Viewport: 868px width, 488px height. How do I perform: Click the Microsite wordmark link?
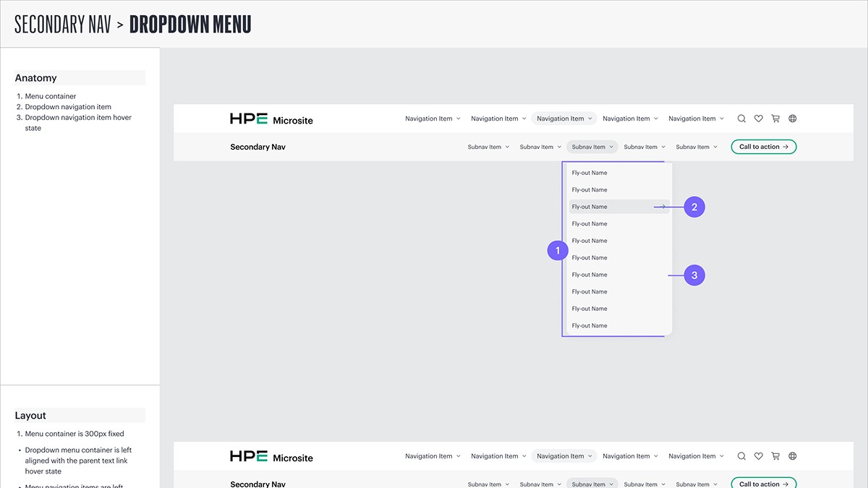tap(292, 119)
